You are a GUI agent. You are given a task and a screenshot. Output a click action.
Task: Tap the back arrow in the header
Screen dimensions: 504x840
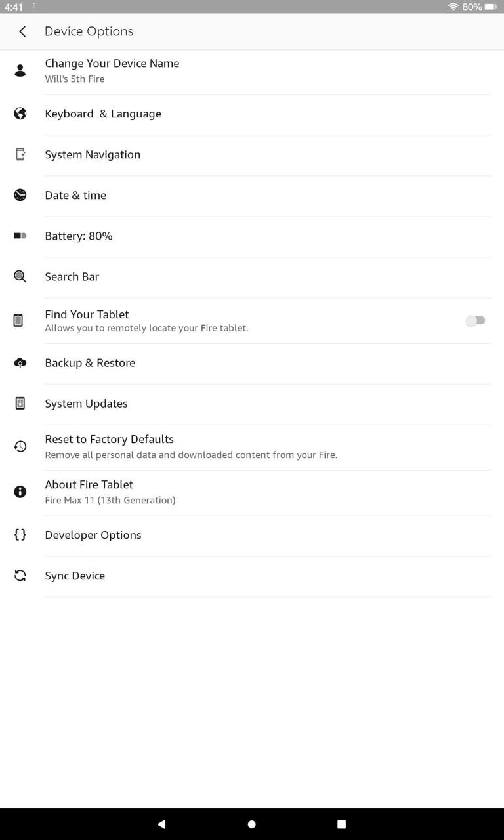[22, 31]
